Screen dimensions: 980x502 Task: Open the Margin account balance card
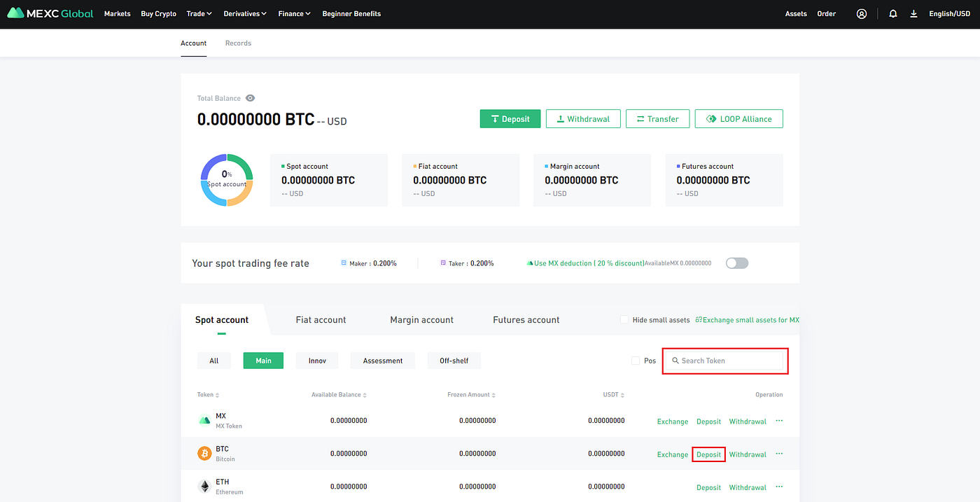pyautogui.click(x=592, y=180)
